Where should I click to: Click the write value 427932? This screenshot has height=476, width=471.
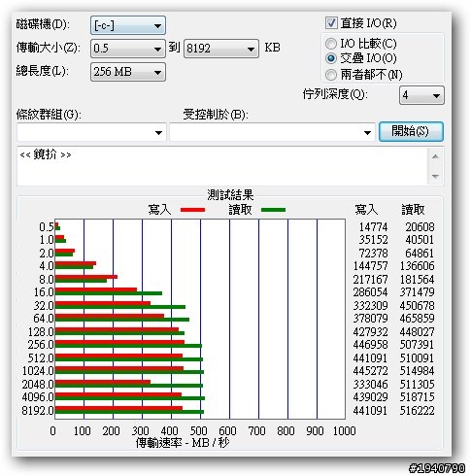tap(370, 332)
